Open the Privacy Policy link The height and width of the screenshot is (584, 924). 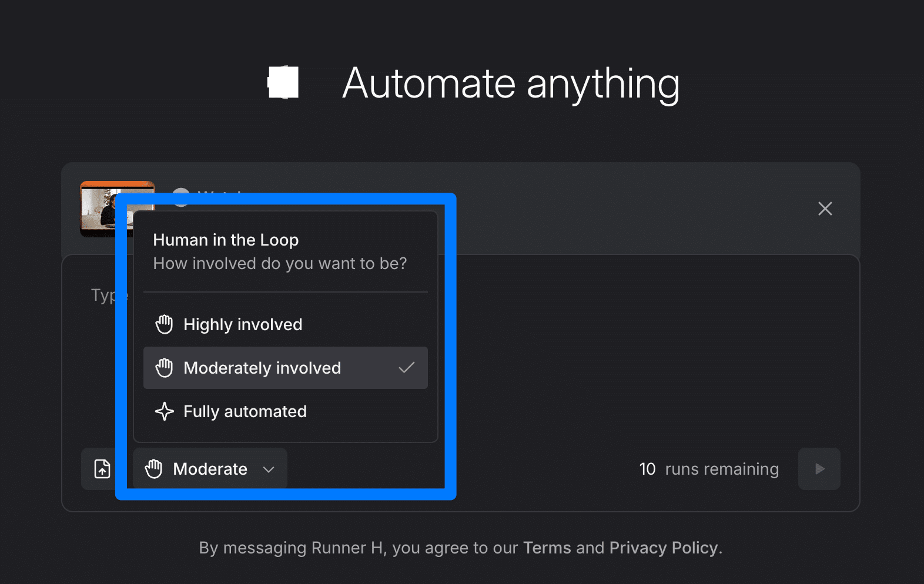(664, 548)
